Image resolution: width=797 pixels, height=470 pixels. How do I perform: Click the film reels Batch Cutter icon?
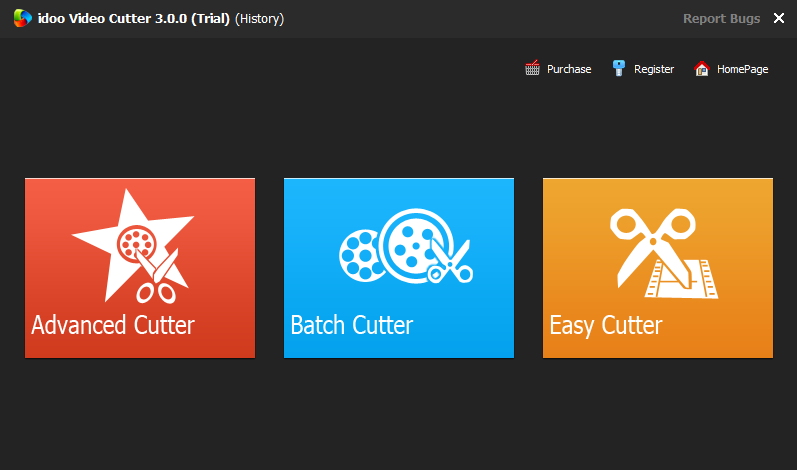tap(406, 246)
